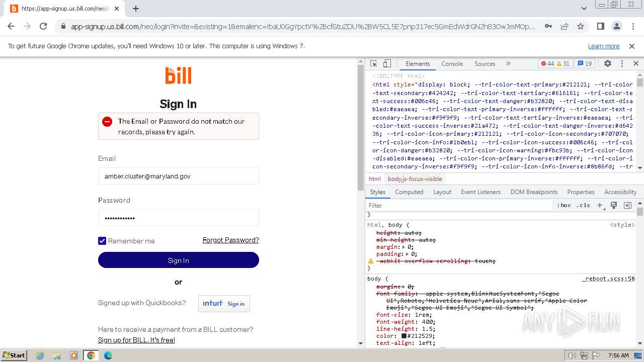Viewport: 644px width, 362px height.
Task: Click the styles Filter input box
Action: tap(459, 205)
